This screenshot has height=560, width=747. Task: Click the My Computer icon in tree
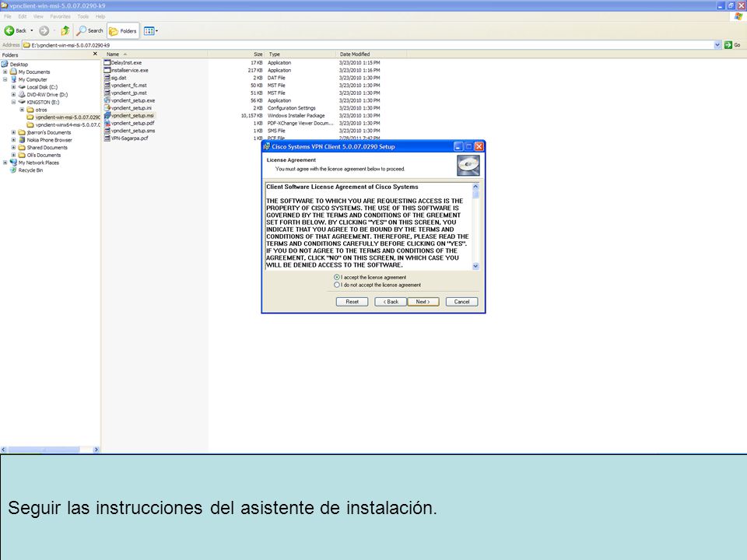click(13, 79)
